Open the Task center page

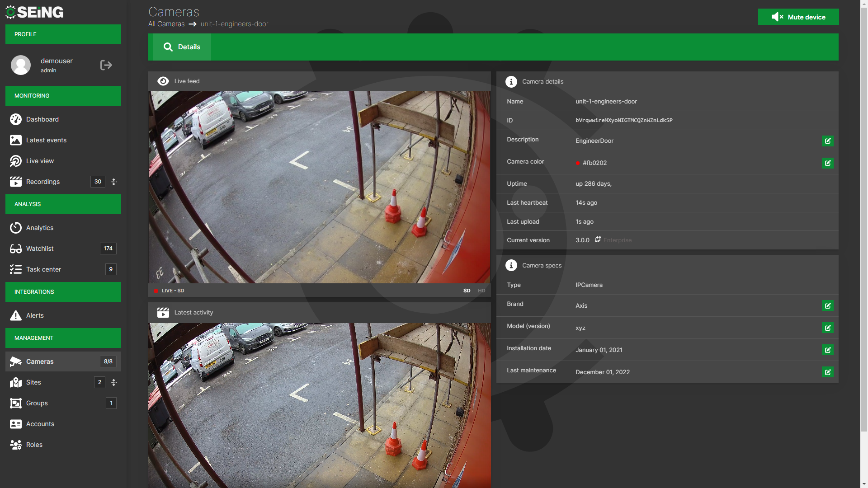coord(43,269)
